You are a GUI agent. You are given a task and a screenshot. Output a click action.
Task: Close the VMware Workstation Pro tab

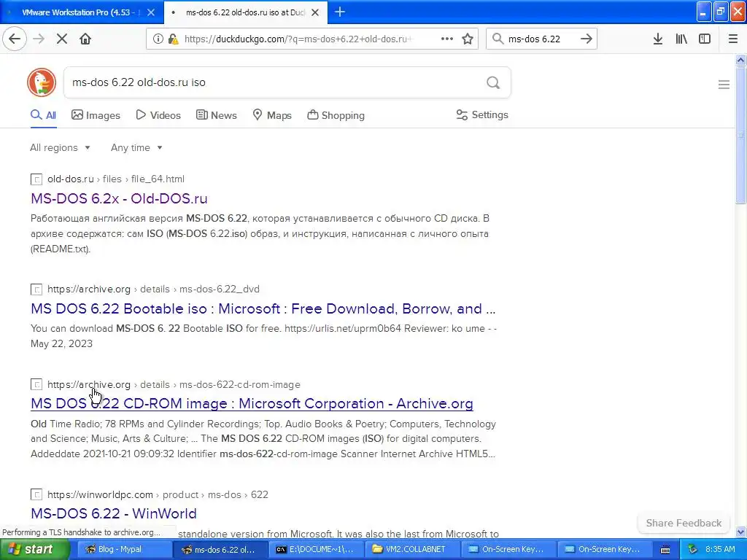pos(150,12)
